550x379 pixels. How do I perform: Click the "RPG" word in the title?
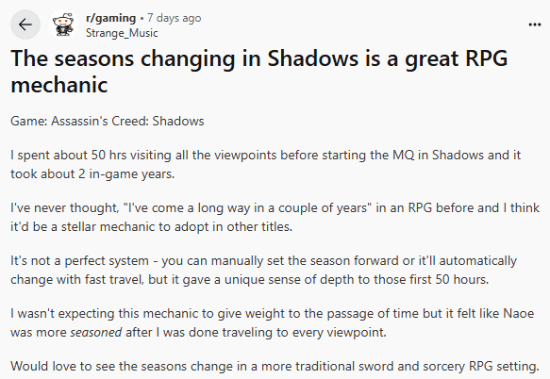(x=487, y=58)
